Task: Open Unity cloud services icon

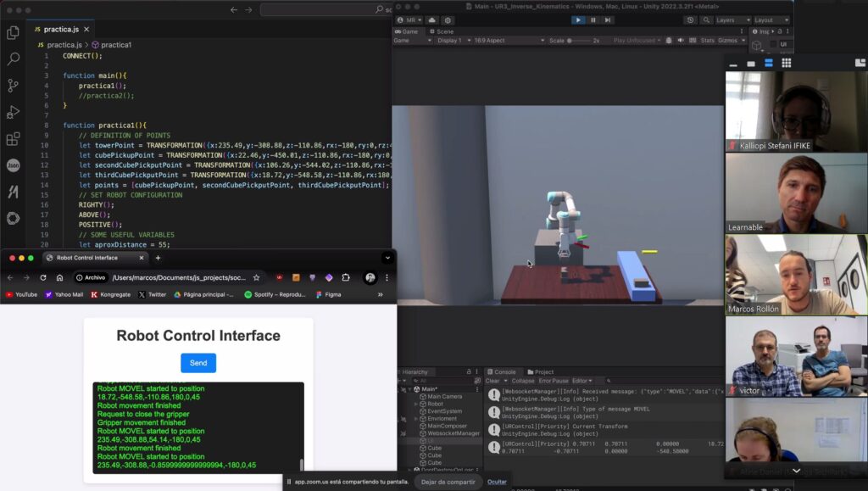Action: tap(432, 20)
